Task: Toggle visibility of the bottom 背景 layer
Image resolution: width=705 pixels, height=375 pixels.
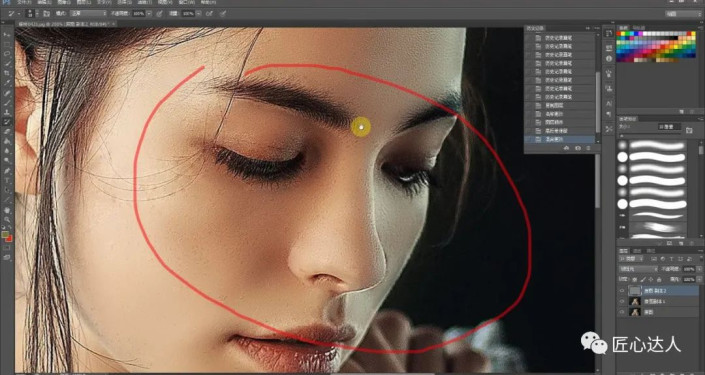Action: pos(622,312)
